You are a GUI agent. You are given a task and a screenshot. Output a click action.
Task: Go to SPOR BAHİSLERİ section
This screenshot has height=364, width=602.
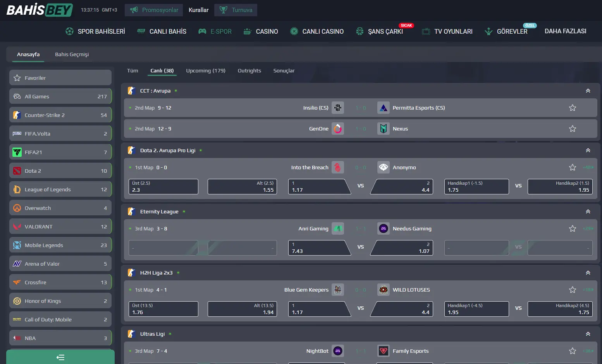point(95,31)
